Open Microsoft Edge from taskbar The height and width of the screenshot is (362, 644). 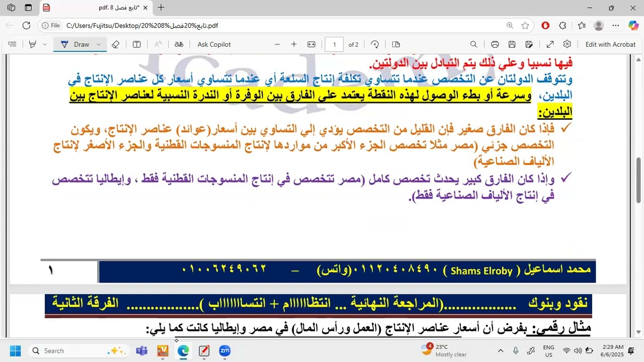(183, 350)
